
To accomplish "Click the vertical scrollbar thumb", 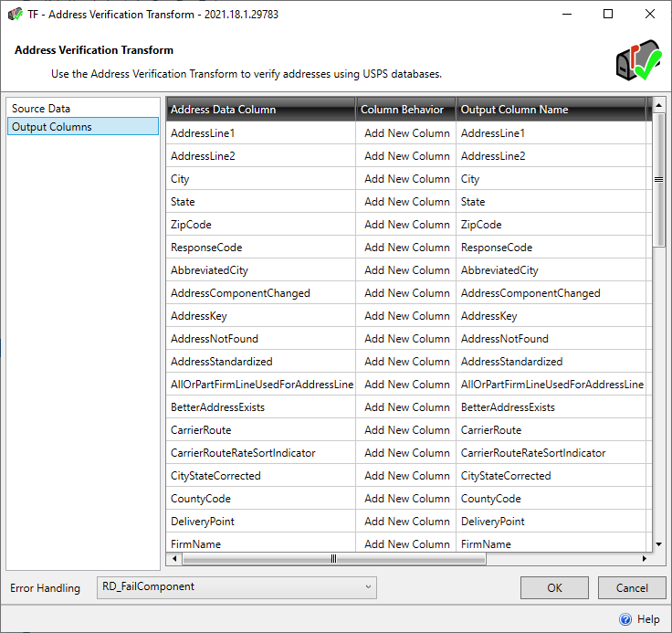I will click(658, 179).
